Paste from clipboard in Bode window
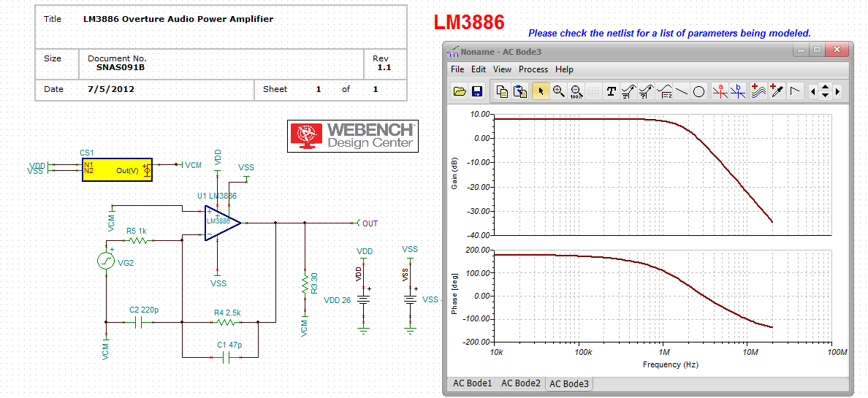 point(519,91)
